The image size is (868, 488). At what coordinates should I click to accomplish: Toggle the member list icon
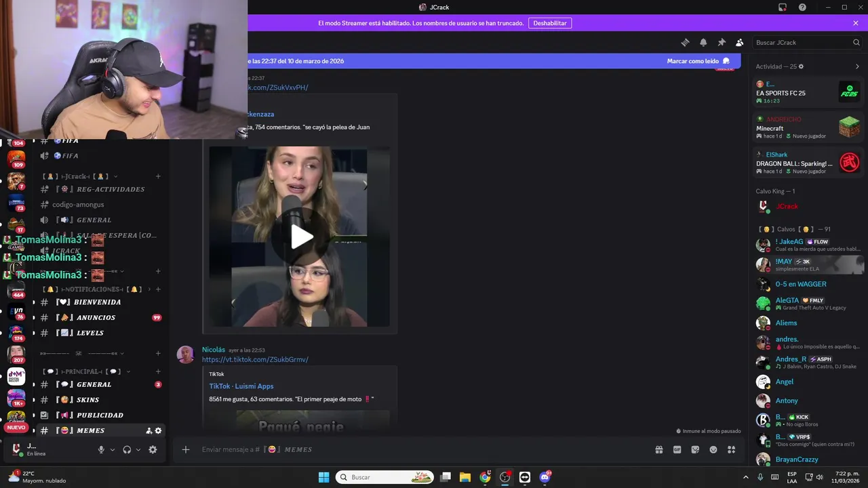pyautogui.click(x=740, y=42)
